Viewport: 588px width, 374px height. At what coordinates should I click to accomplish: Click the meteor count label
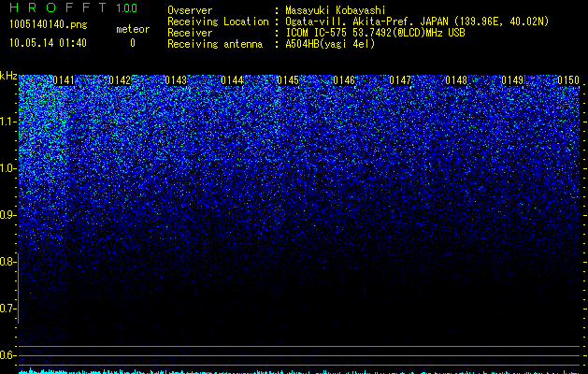[x=133, y=29]
